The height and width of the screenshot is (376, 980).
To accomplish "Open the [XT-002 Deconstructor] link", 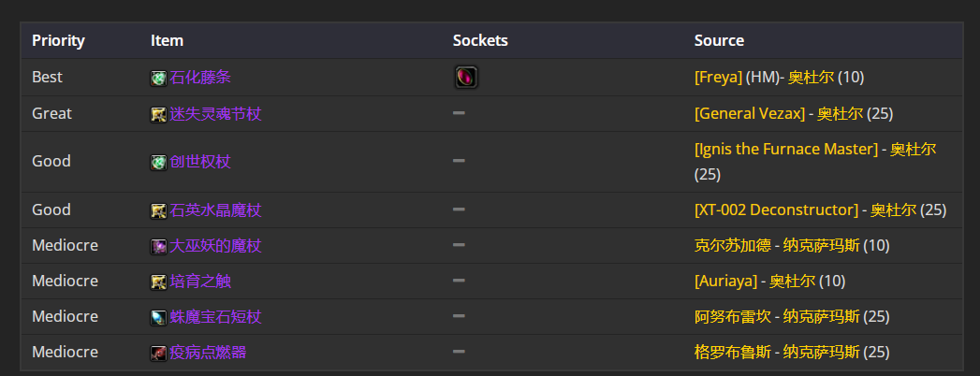I will point(776,210).
